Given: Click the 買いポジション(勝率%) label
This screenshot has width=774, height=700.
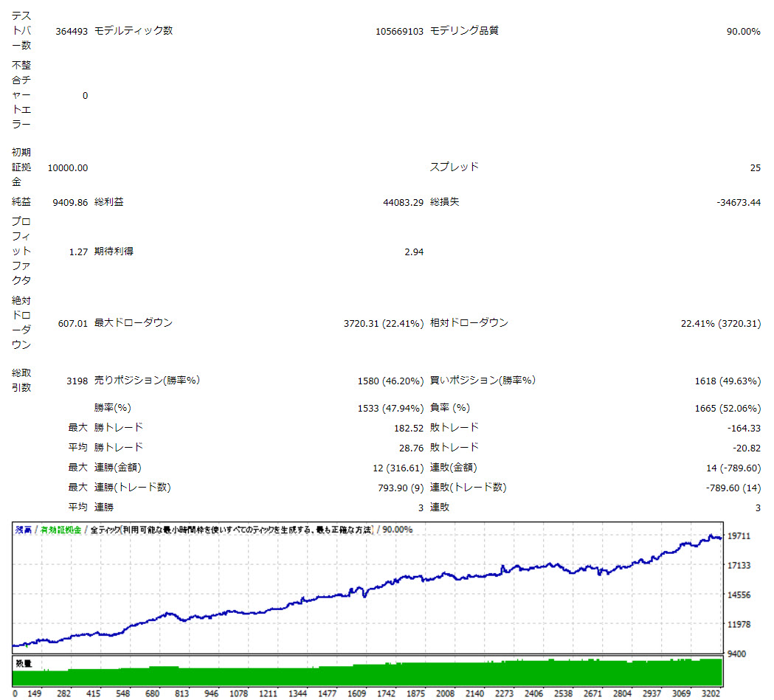Looking at the screenshot, I should click(483, 381).
